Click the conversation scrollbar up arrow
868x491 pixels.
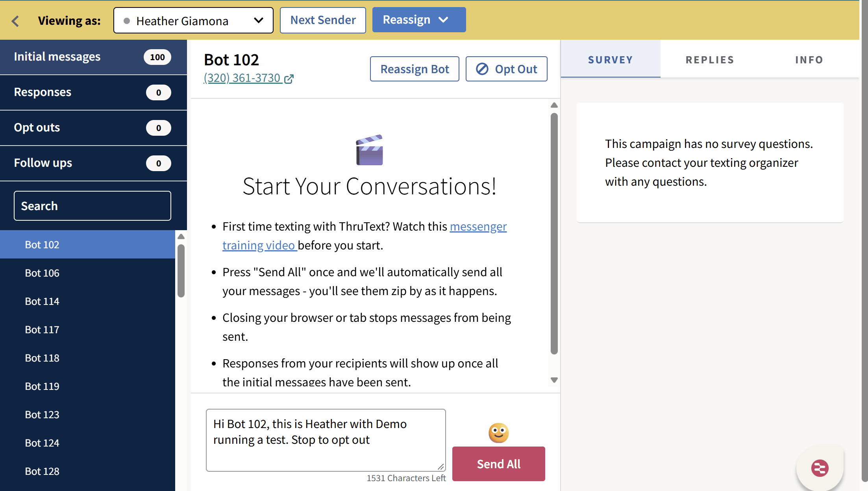click(554, 105)
